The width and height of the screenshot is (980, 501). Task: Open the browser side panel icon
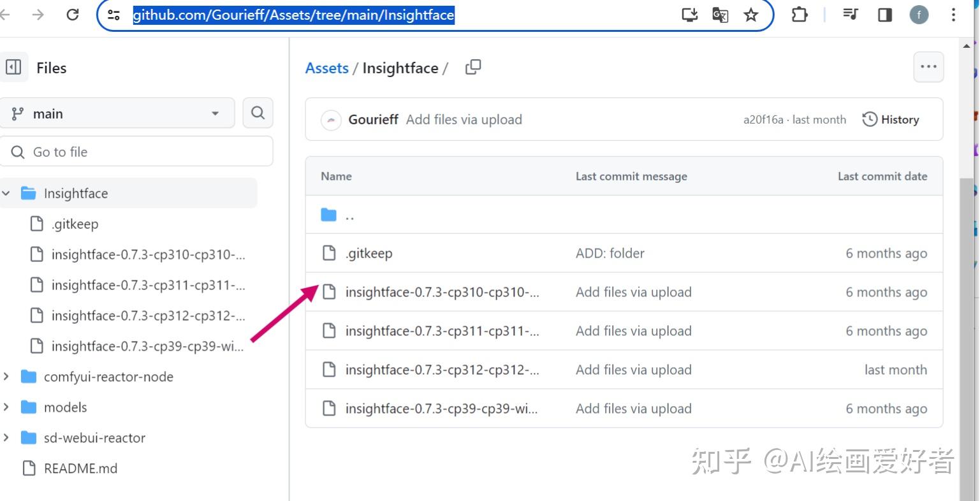point(884,15)
